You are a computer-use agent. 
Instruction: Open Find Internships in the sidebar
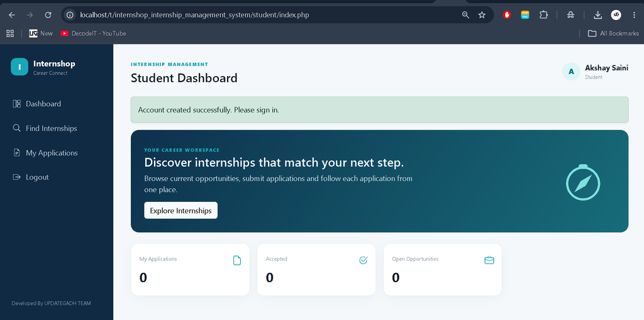tap(45, 128)
